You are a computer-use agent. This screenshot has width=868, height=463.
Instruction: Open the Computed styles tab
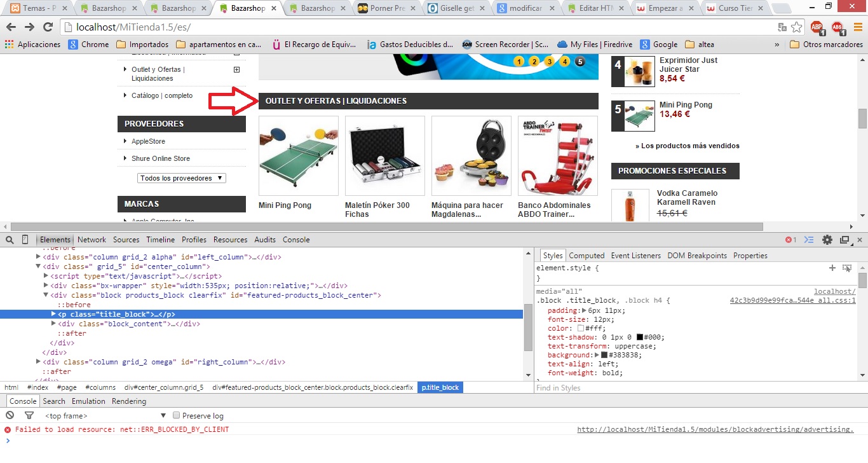tap(587, 256)
